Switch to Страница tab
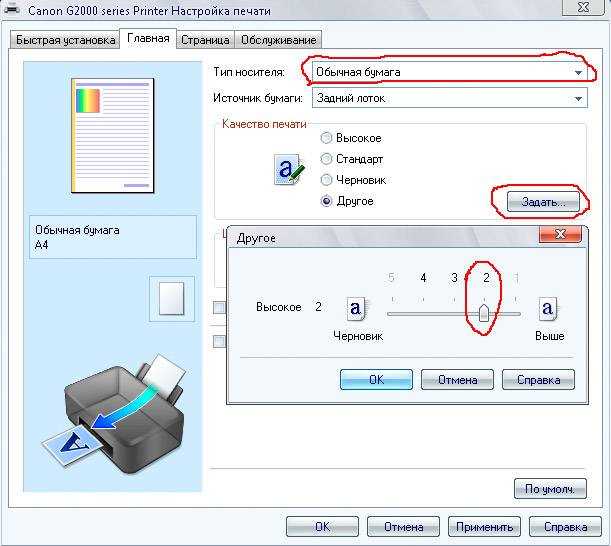The height and width of the screenshot is (546, 611). [205, 40]
